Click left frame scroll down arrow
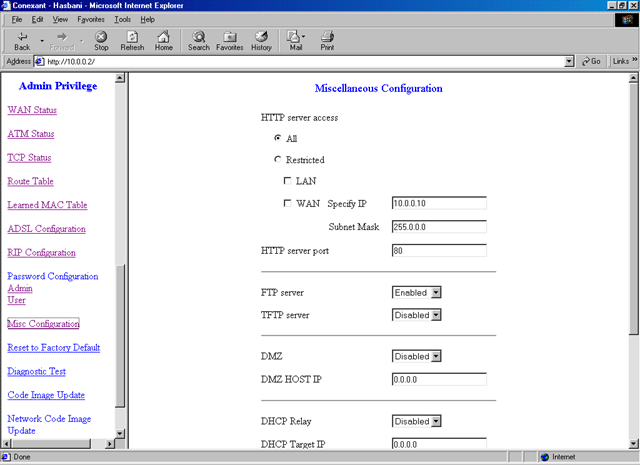Image resolution: width=640 pixels, height=465 pixels. point(120,433)
